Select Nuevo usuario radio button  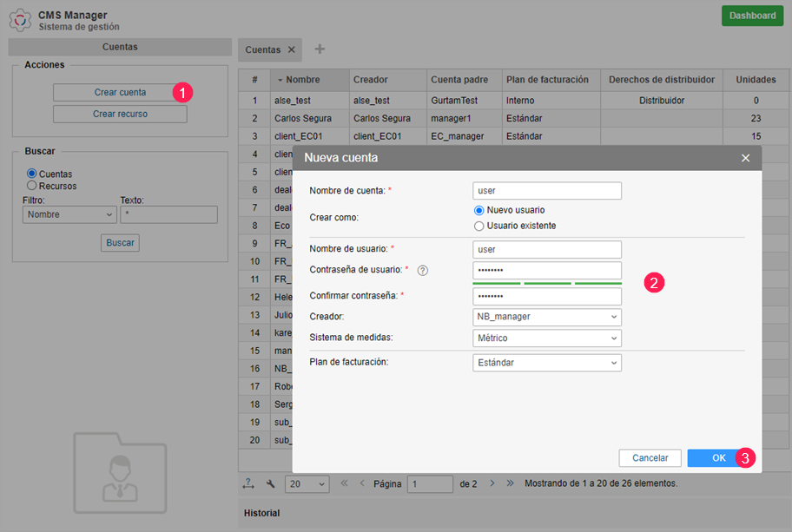coord(478,210)
